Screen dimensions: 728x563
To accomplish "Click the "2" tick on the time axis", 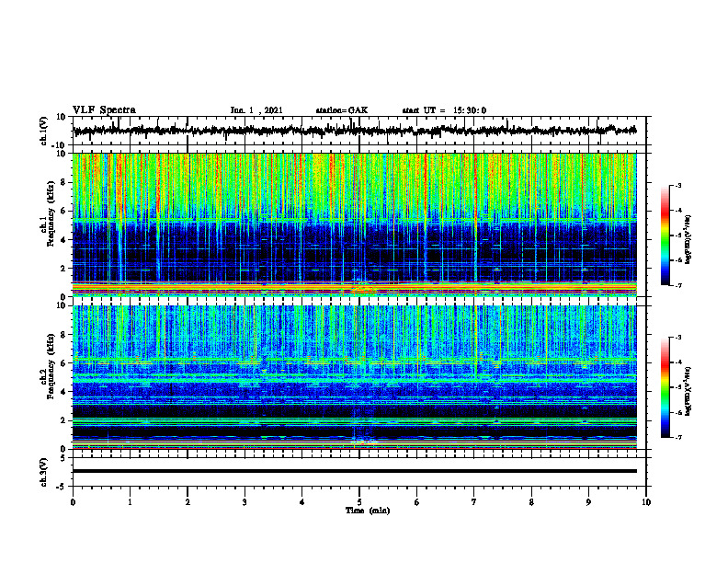I will (188, 502).
